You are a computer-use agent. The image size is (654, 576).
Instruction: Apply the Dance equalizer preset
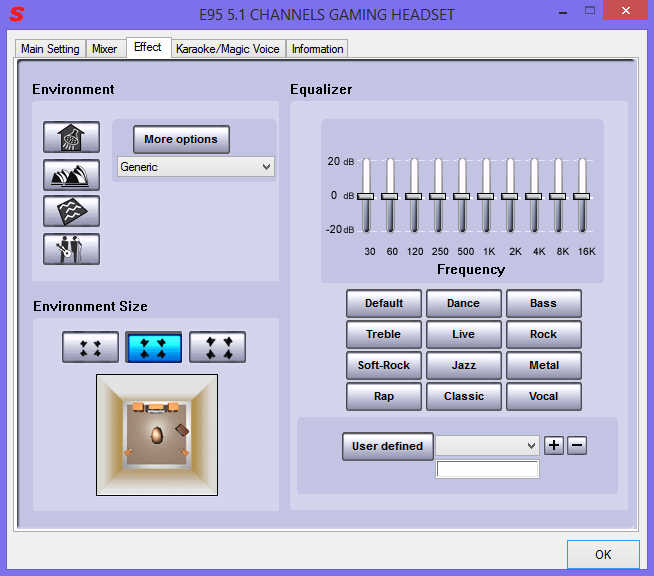(x=463, y=303)
